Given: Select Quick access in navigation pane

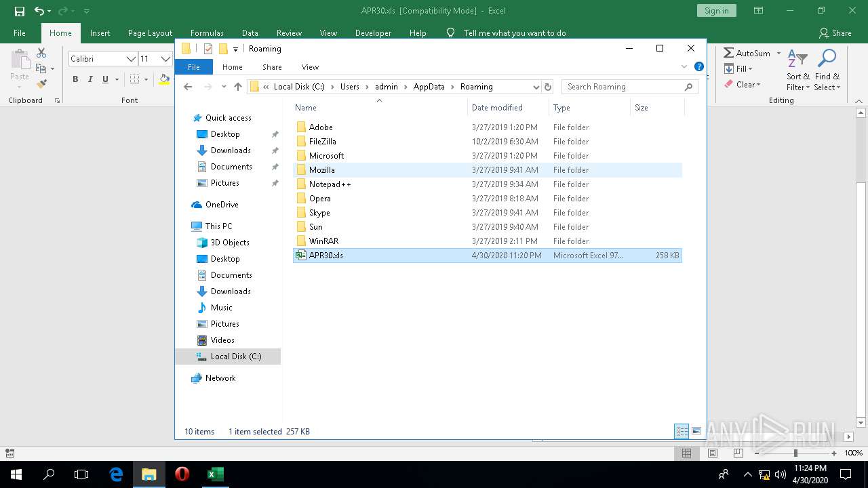Looking at the screenshot, I should tap(228, 118).
